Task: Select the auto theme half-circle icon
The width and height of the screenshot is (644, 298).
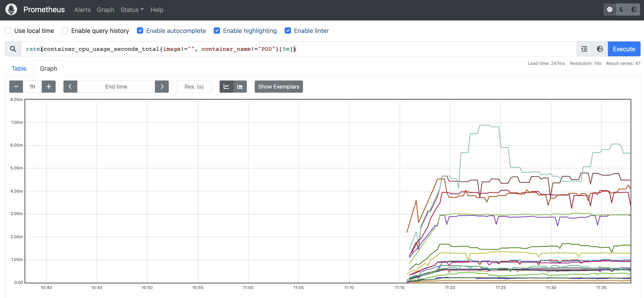Action: 634,10
